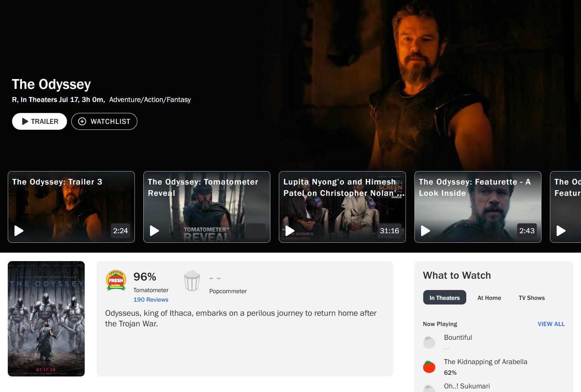Open the Bountiful movie link
This screenshot has width=581, height=392.
458,337
